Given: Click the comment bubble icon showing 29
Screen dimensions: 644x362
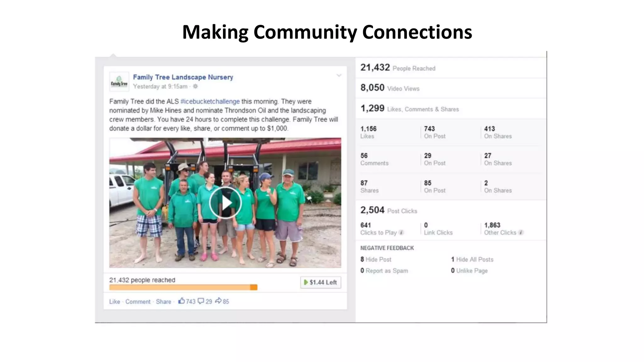Looking at the screenshot, I should 201,301.
